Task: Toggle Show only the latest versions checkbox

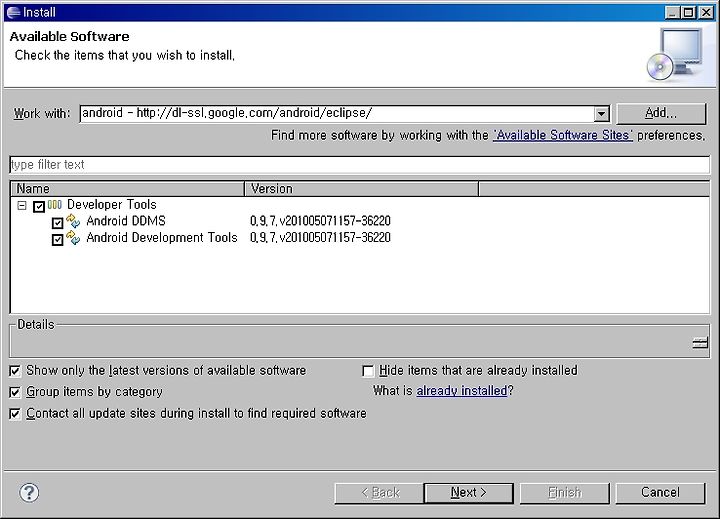Action: (x=15, y=371)
